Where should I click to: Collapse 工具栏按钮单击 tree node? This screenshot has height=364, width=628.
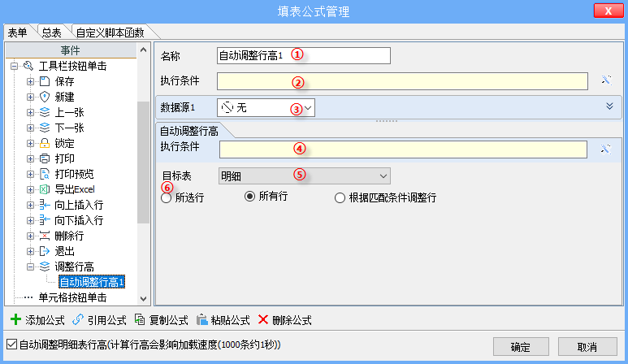14,66
